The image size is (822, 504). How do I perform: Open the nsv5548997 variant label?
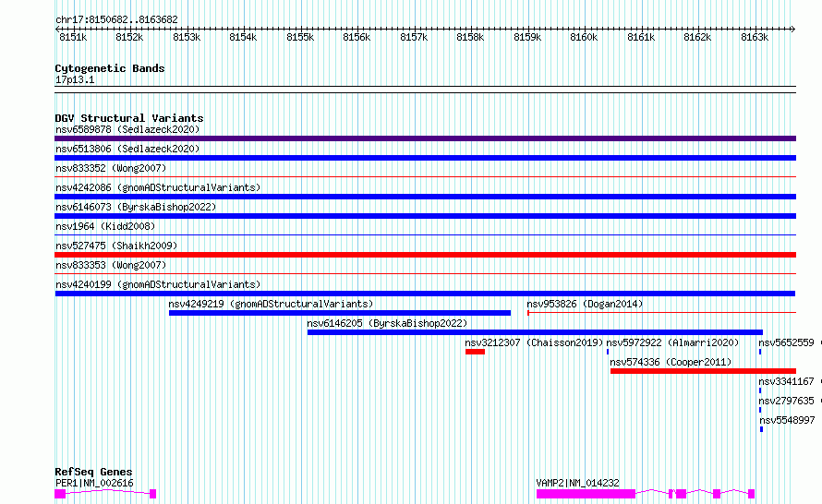pos(787,420)
